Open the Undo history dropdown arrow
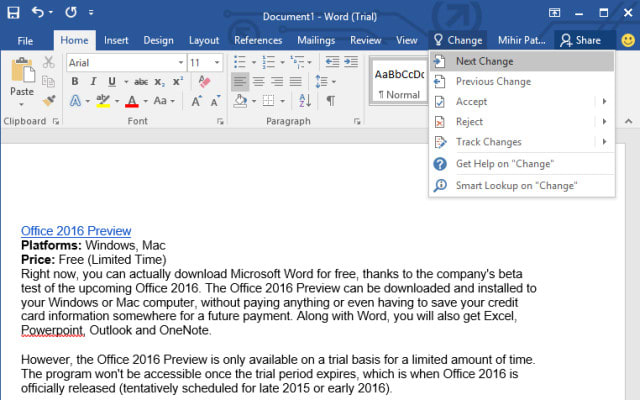 click(51, 13)
